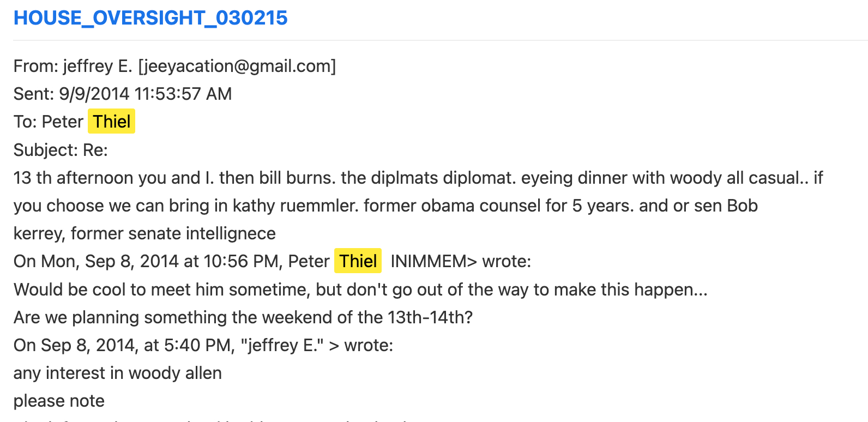Click "To: Peter" recipient label
Viewport: 868px width, 422px height.
tap(49, 122)
